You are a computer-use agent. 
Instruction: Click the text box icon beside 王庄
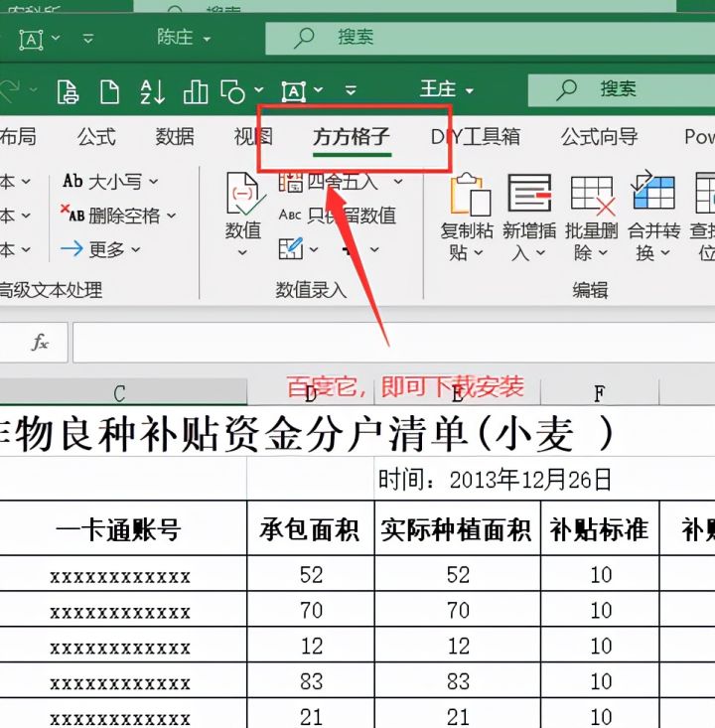(x=294, y=91)
